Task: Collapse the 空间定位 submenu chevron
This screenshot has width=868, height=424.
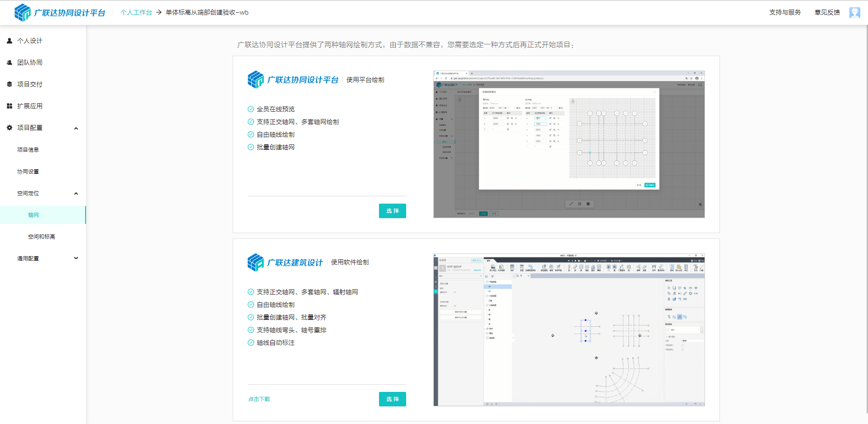Action: coord(76,194)
